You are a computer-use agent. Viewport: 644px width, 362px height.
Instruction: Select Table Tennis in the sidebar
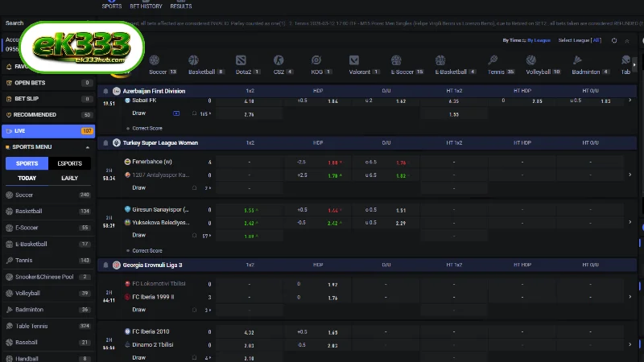pyautogui.click(x=48, y=327)
